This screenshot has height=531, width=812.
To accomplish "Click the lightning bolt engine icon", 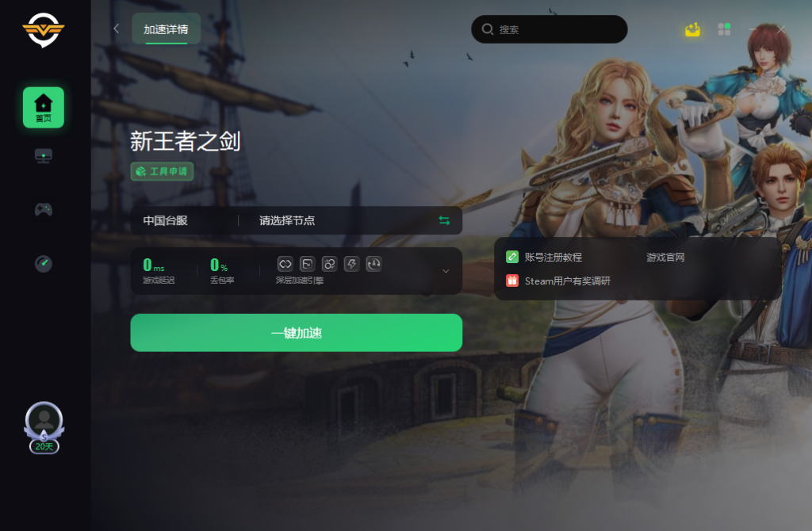I will 351,264.
